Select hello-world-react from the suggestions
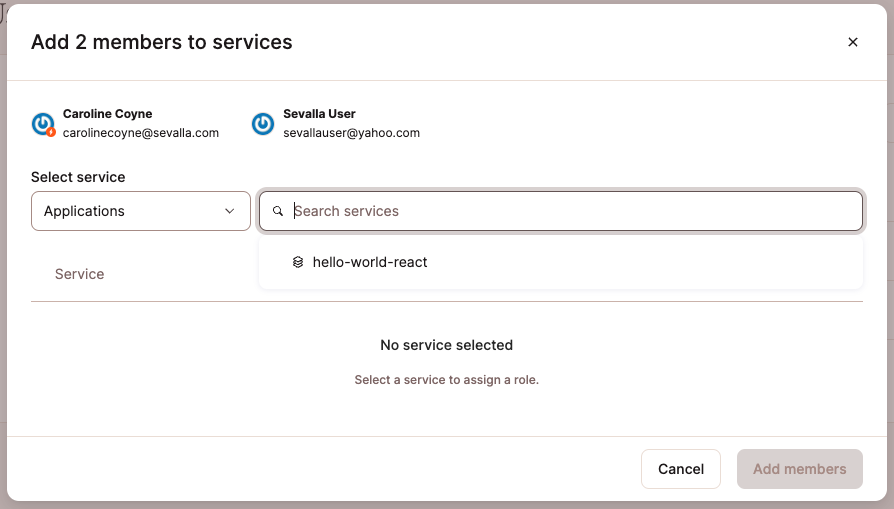The height and width of the screenshot is (509, 894). [369, 262]
